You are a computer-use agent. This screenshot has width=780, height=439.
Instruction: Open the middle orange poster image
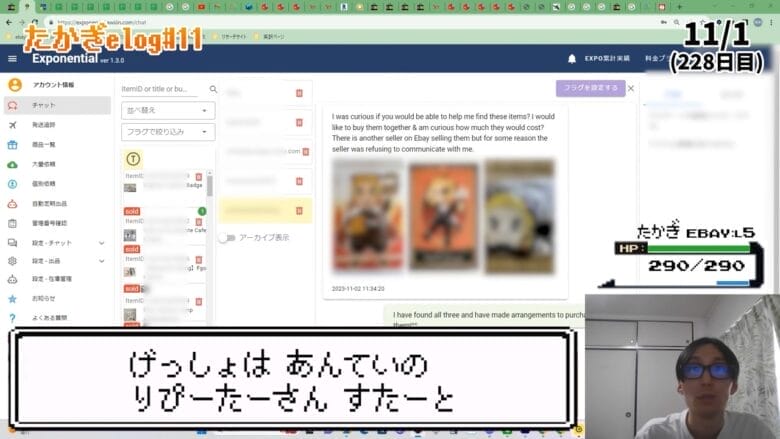point(443,218)
